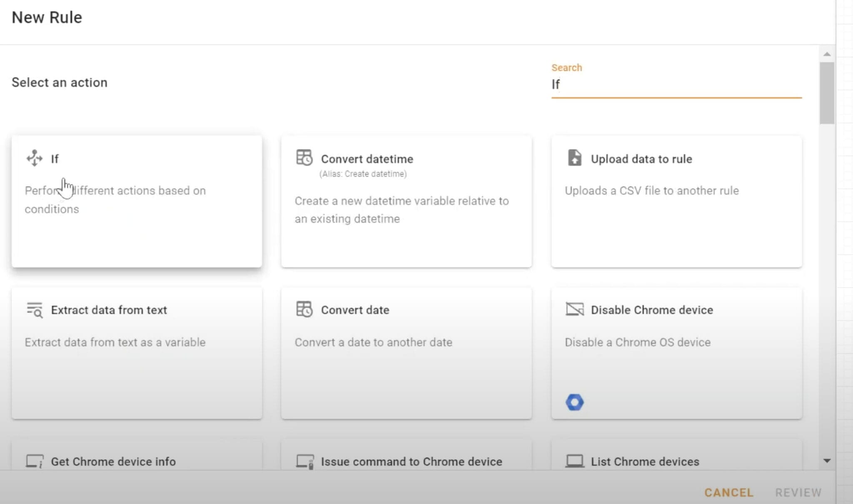
Task: Click inside the Search input field
Action: [x=675, y=85]
